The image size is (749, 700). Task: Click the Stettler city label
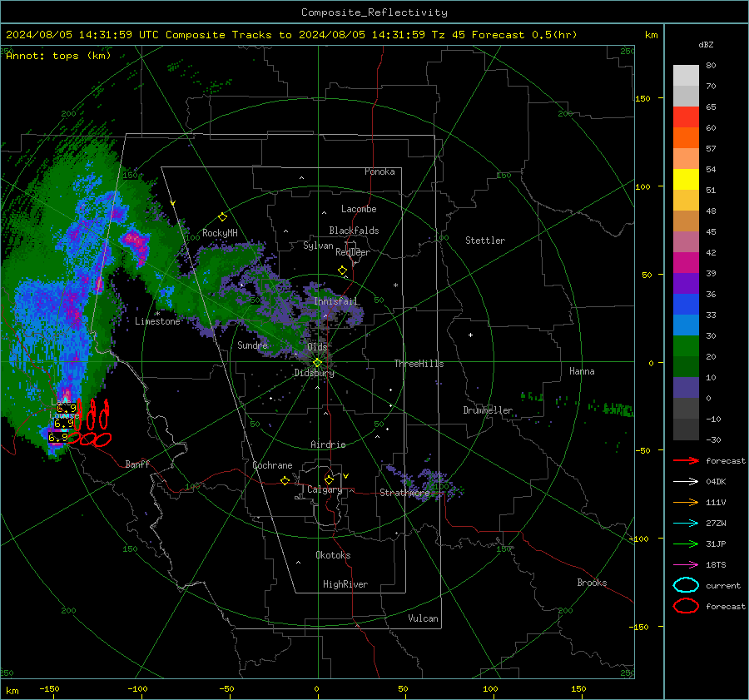point(485,241)
